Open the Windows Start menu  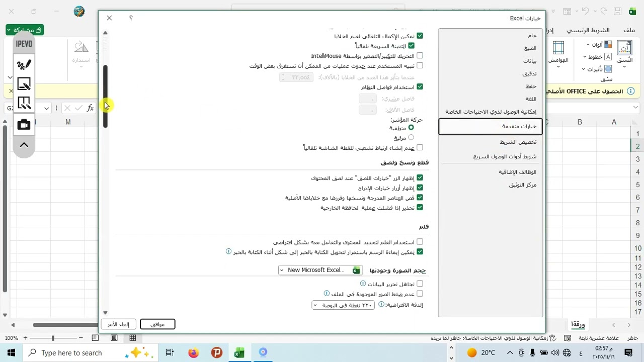(11, 353)
